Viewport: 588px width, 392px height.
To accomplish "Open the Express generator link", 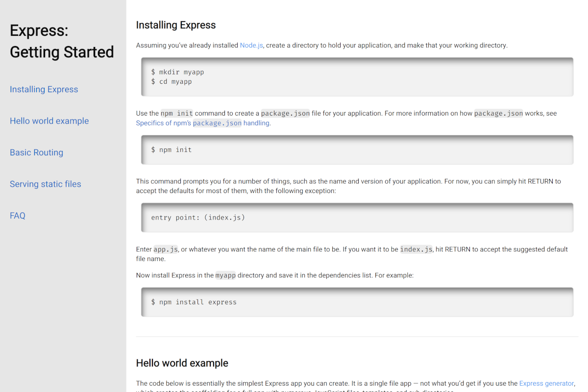I will [x=546, y=383].
